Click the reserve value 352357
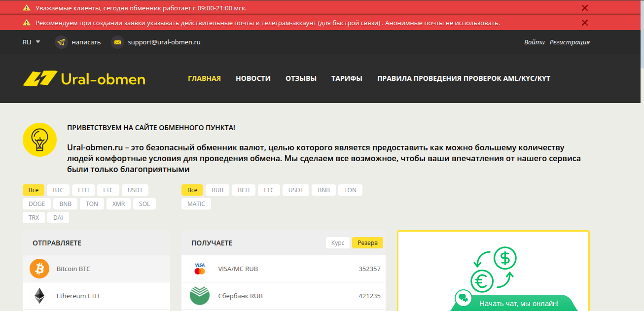This screenshot has height=311, width=644. point(369,269)
